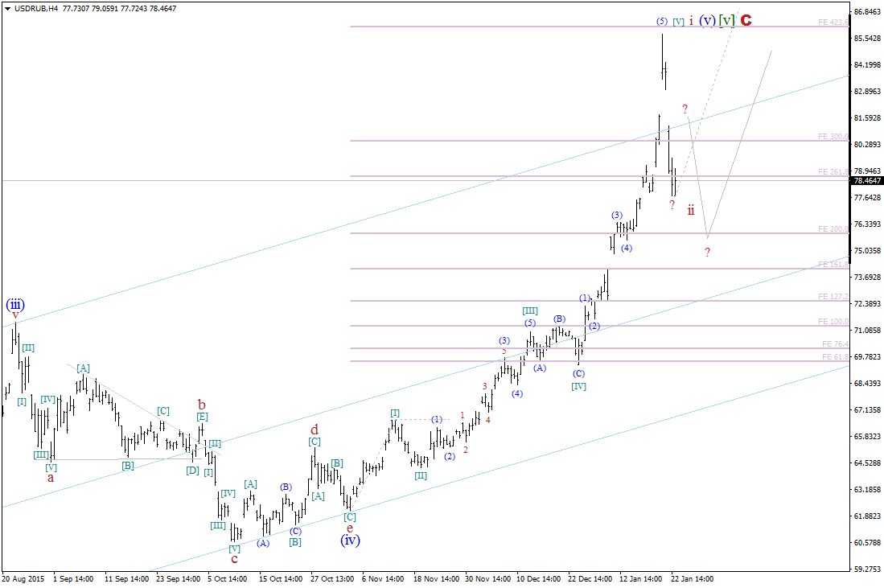The height and width of the screenshot is (588, 884).
Task: Click the 5 Oct 14:00 time label
Action: [227, 579]
